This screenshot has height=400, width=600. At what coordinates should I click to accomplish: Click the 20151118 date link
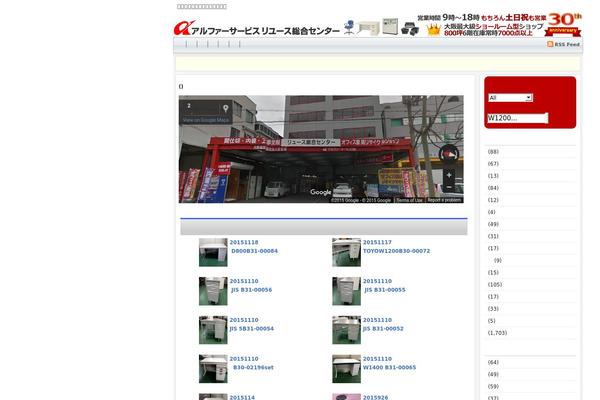click(244, 242)
